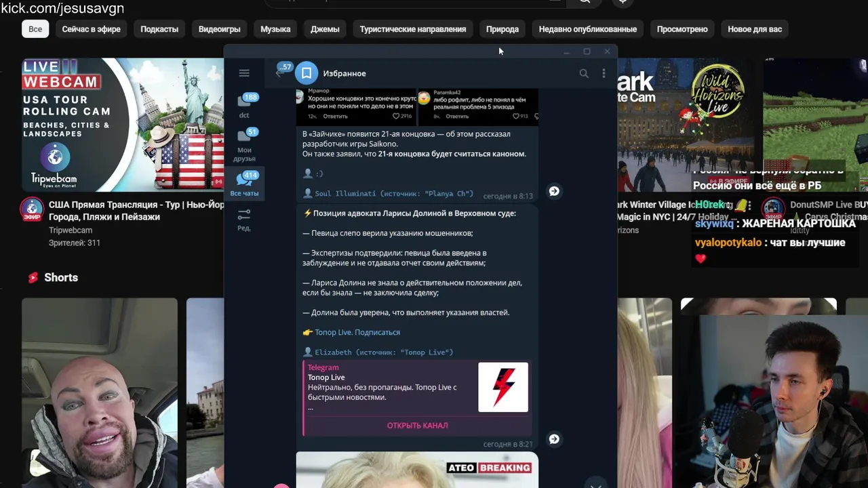868x488 pixels.
Task: Select the Музыка chip
Action: 275,29
